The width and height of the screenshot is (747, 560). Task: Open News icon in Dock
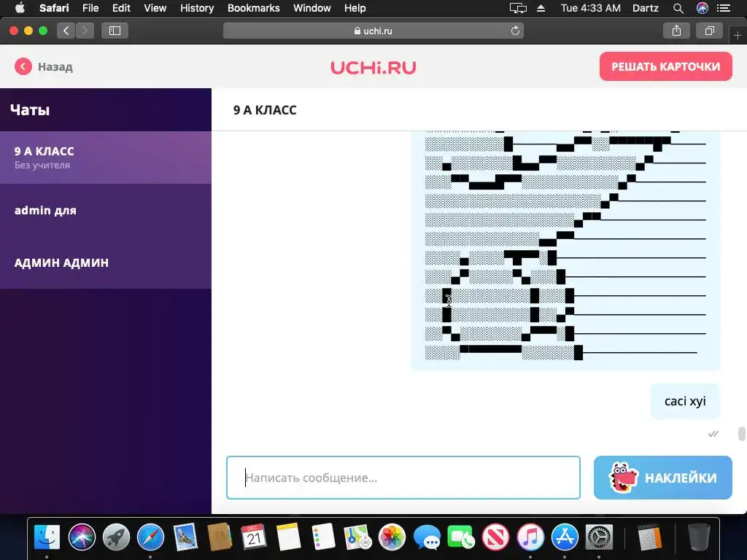point(495,537)
